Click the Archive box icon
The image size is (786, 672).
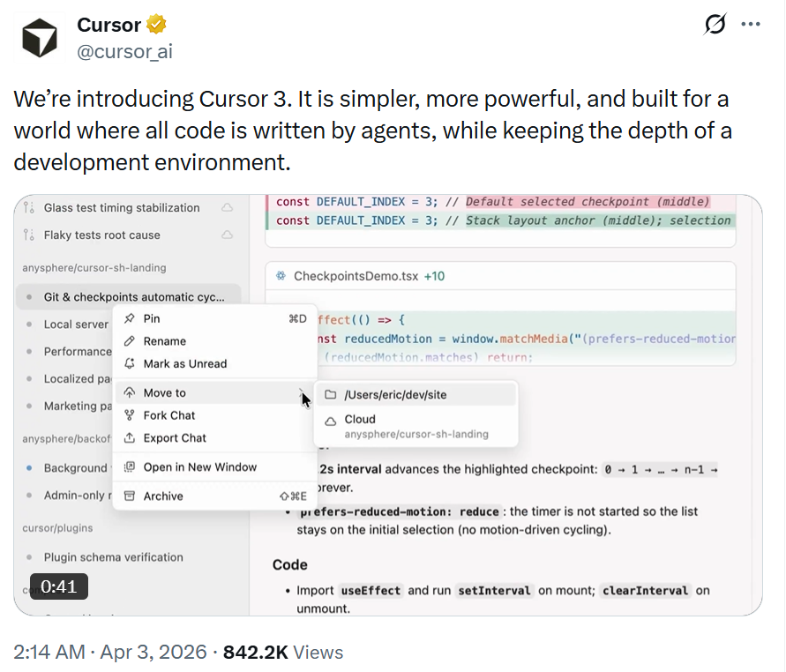tap(130, 497)
